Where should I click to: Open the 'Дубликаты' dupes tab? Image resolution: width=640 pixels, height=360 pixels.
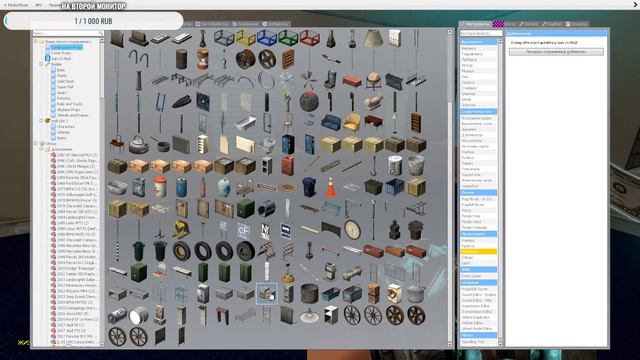click(x=276, y=24)
